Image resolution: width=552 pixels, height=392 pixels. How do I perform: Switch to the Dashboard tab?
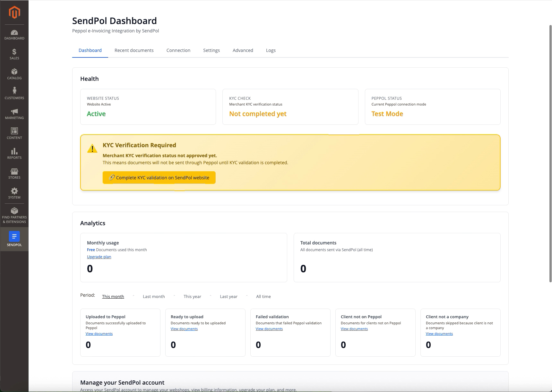tap(90, 50)
